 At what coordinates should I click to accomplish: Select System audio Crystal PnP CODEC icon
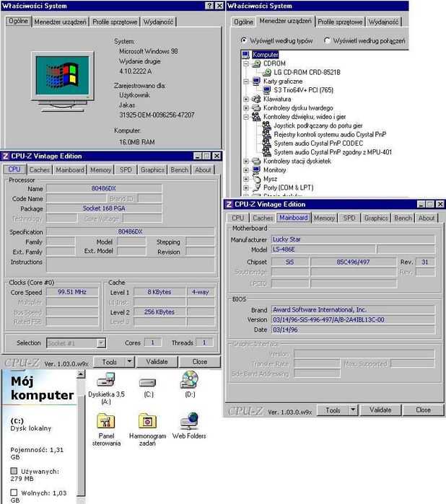coord(267,143)
